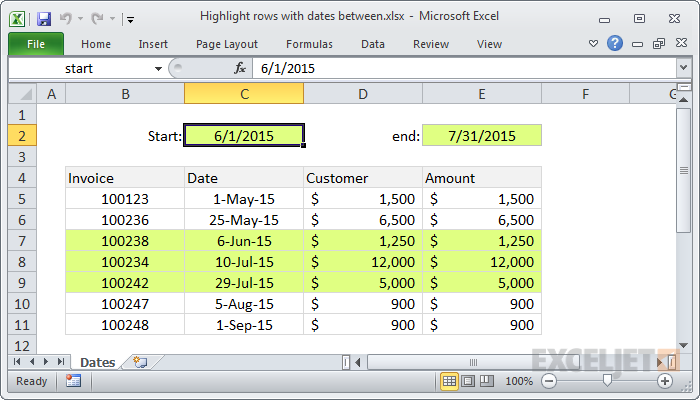Screen dimensions: 700x400
Task: Click the vertical scrollbar up arrow
Action: (683, 100)
